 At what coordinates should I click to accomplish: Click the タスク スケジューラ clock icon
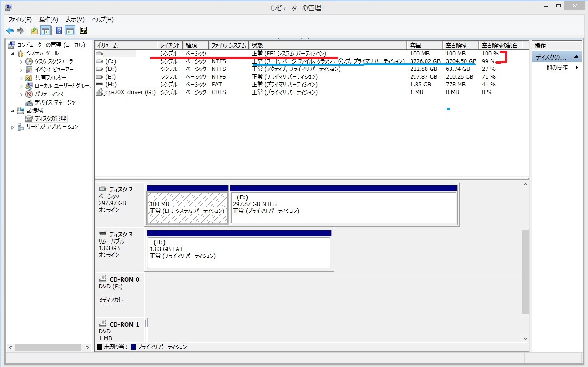point(29,61)
